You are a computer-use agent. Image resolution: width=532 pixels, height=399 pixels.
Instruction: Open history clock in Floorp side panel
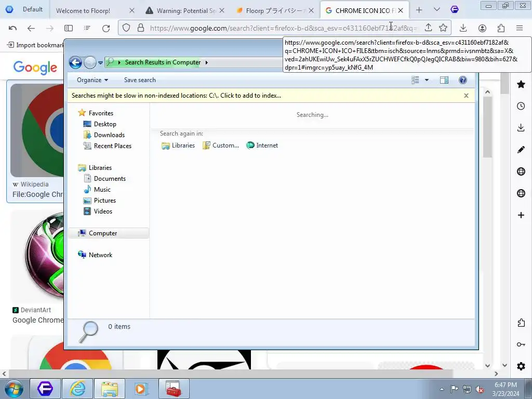[x=521, y=106]
